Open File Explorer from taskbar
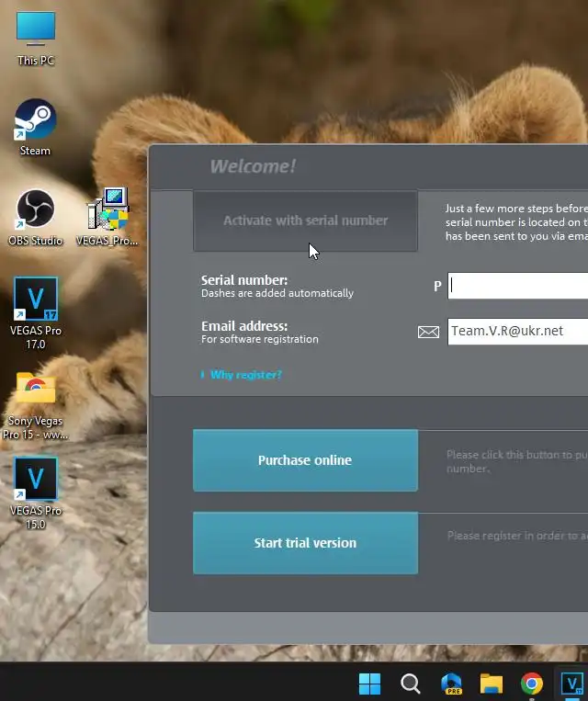 (491, 684)
